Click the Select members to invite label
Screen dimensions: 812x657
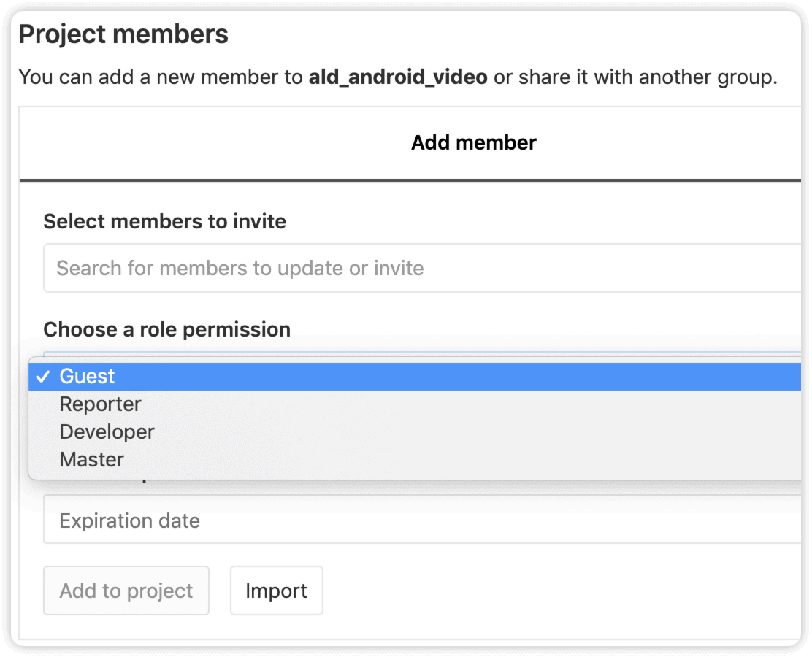(x=165, y=222)
